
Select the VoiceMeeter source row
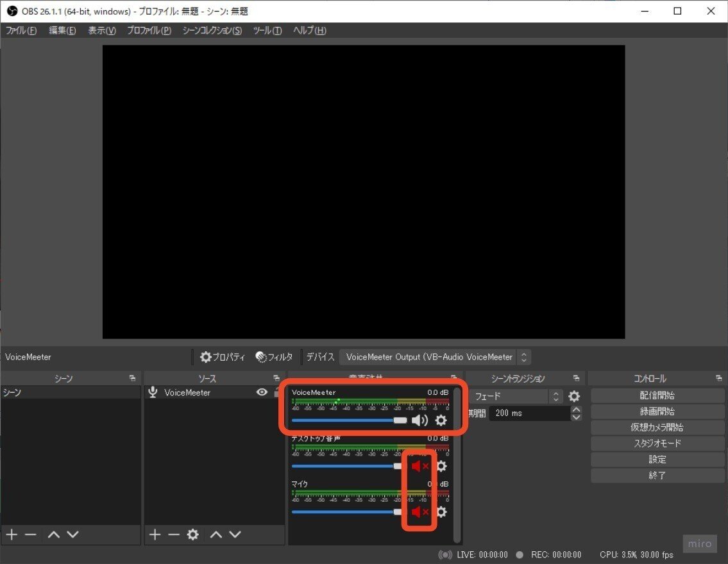click(214, 392)
